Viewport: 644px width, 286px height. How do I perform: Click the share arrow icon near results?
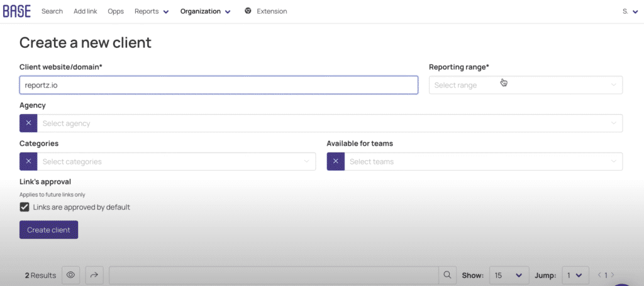coord(94,275)
